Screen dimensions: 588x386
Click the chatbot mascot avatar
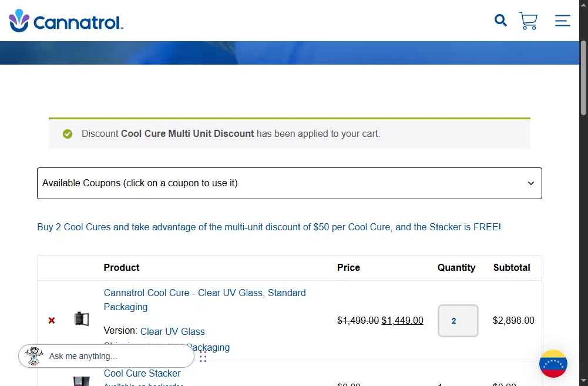tap(33, 356)
